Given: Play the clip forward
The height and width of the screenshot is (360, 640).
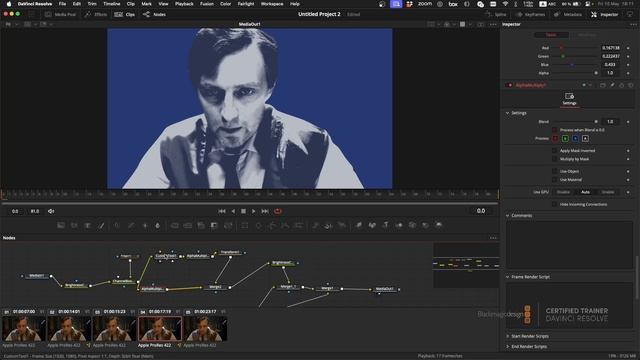Looking at the screenshot, I should pyautogui.click(x=253, y=211).
